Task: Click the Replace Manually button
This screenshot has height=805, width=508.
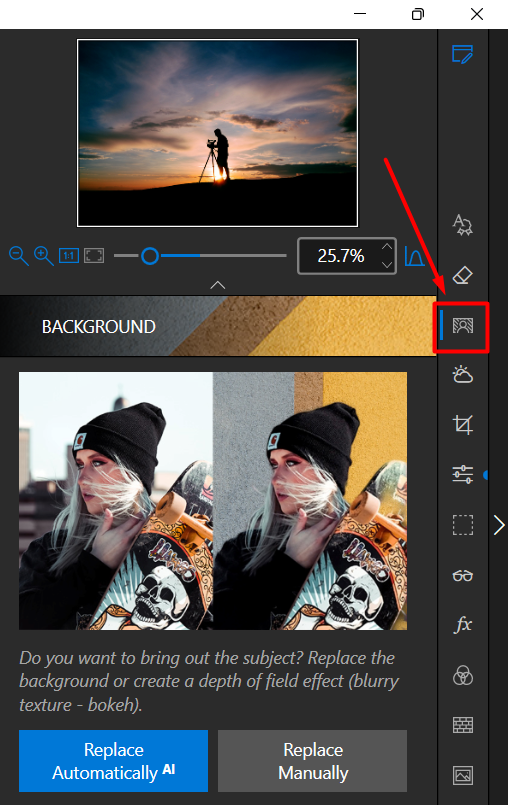Action: pyautogui.click(x=312, y=761)
